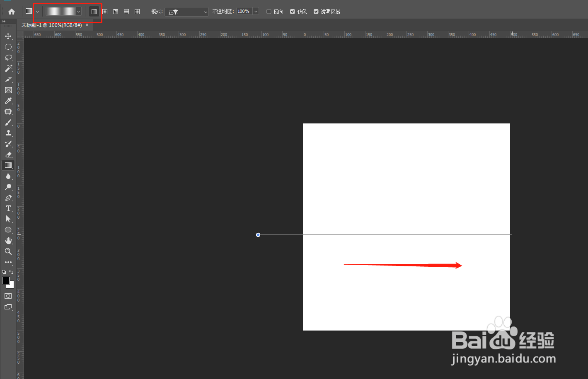588x379 pixels.
Task: Choose Angle Gradient style
Action: pos(116,12)
